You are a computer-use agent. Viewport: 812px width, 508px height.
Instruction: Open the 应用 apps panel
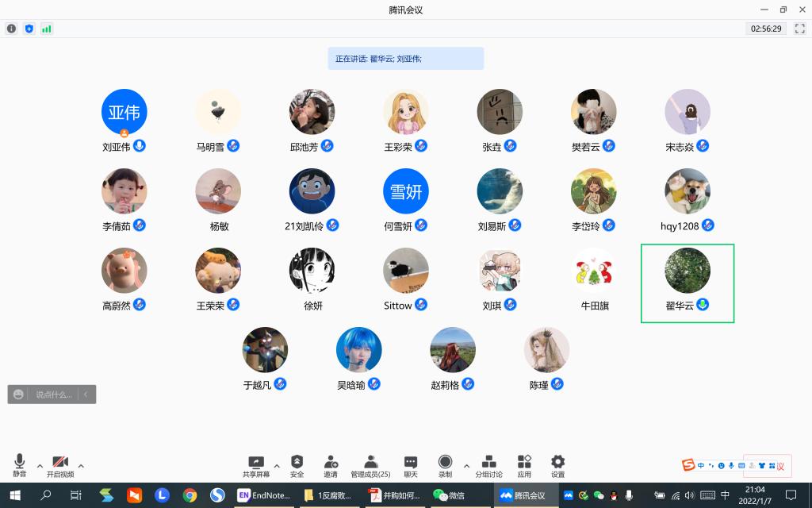point(524,465)
